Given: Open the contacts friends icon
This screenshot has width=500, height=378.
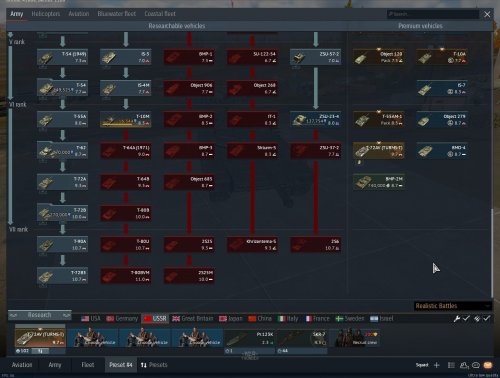Looking at the screenshot, I should [464, 365].
